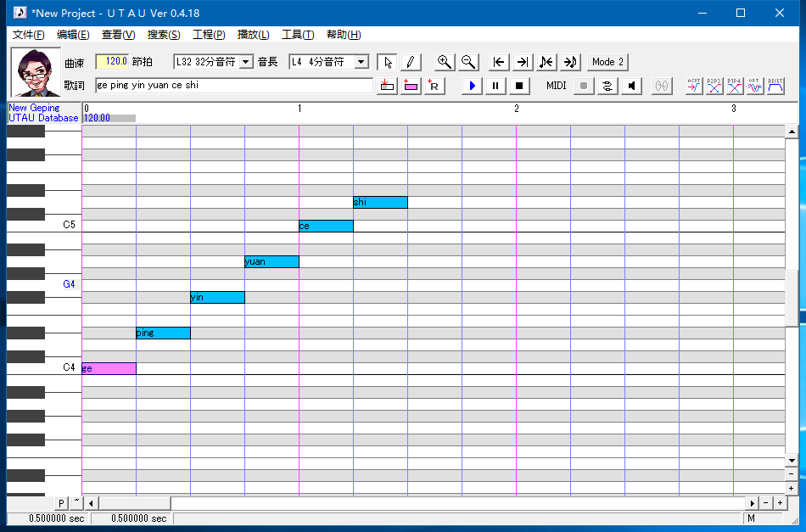Click the lyrics input field
806x532 pixels.
233,86
